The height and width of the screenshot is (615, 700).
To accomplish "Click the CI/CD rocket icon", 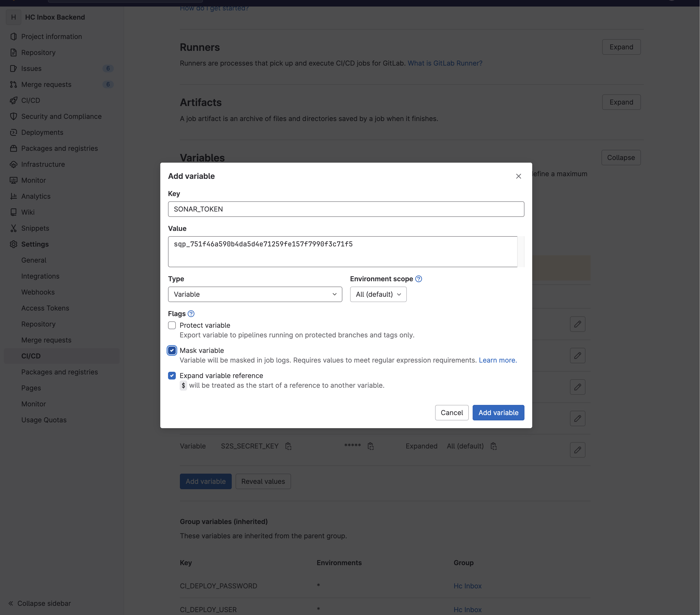I will point(13,100).
